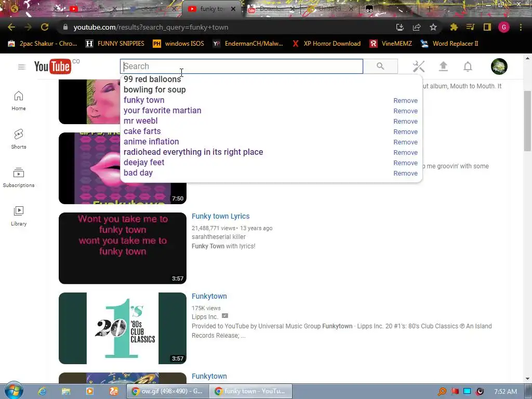Remove 'mr weebl' from search history

coord(405,122)
